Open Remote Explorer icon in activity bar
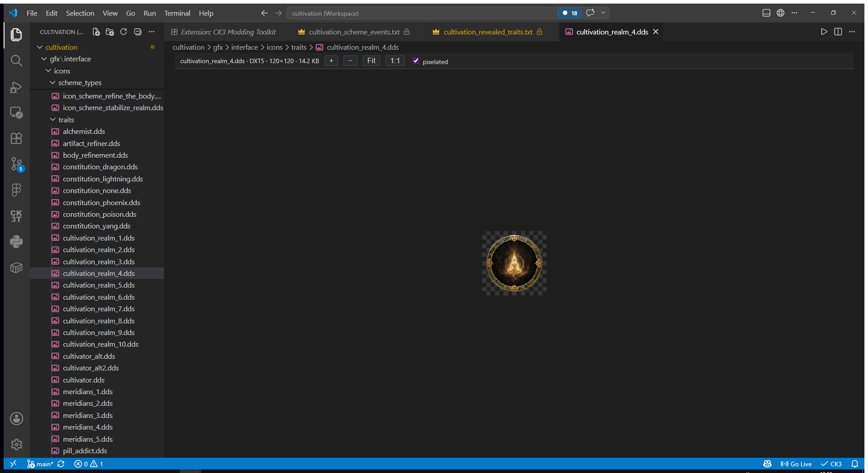Viewport: 868px width, 473px height. click(17, 112)
